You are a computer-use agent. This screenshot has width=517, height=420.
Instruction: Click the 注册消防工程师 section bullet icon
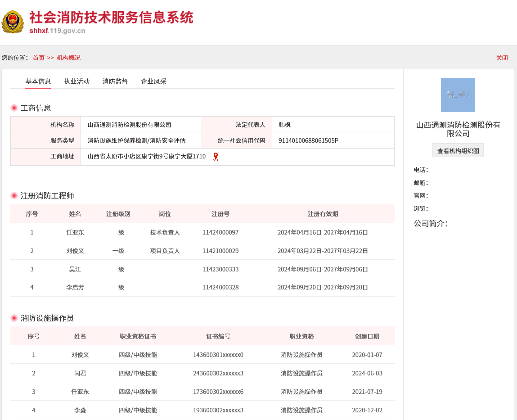(14, 196)
